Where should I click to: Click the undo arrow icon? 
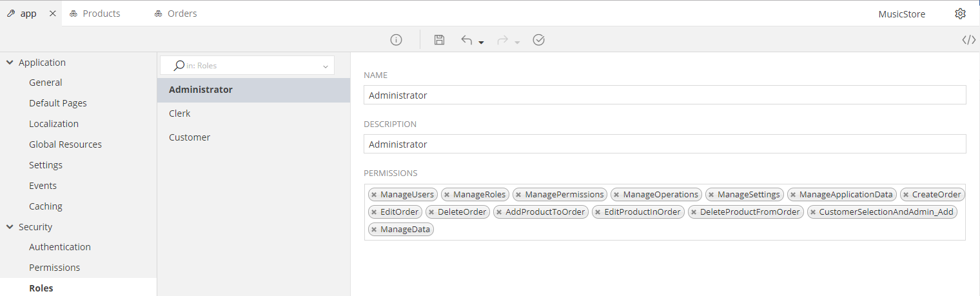click(467, 40)
